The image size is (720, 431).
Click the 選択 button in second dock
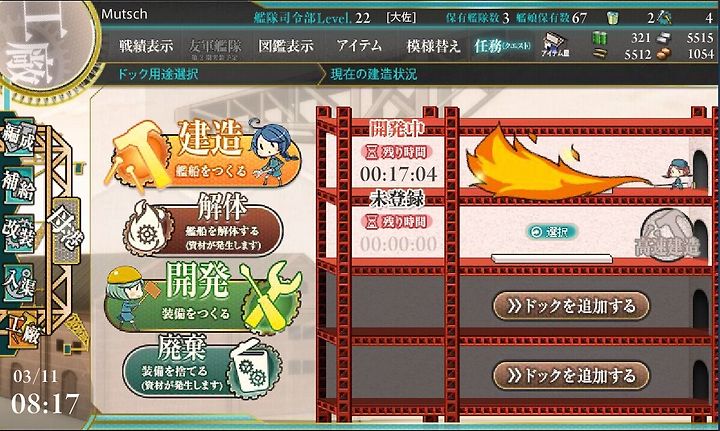pyautogui.click(x=552, y=232)
